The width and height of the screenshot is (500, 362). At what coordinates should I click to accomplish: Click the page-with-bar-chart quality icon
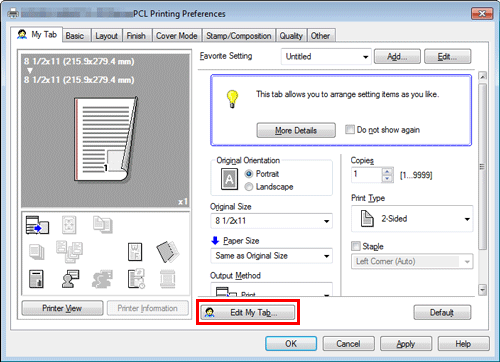pos(36,279)
